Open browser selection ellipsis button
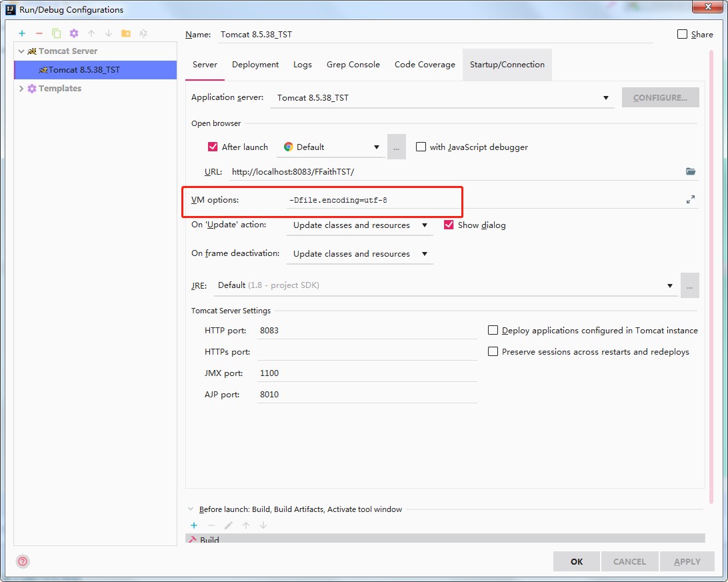Screen dimensions: 728x582 [397, 147]
